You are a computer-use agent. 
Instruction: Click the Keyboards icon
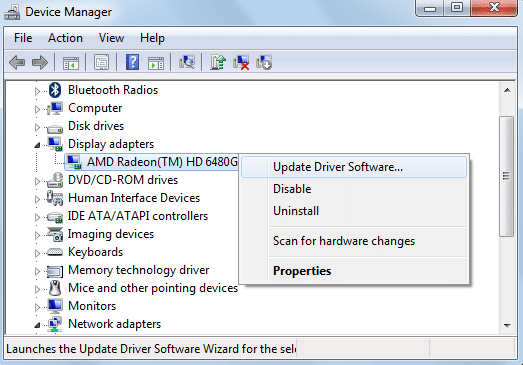coord(55,252)
